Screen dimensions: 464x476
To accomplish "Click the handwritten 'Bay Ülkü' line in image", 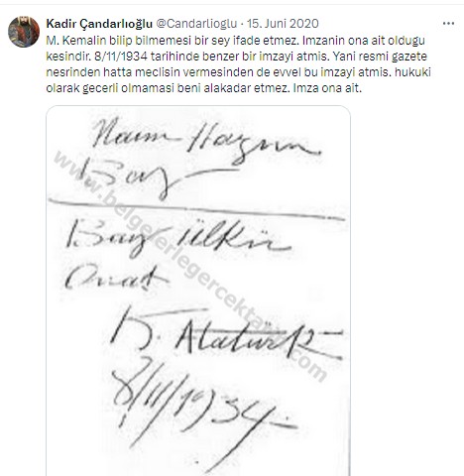I will point(178,240).
